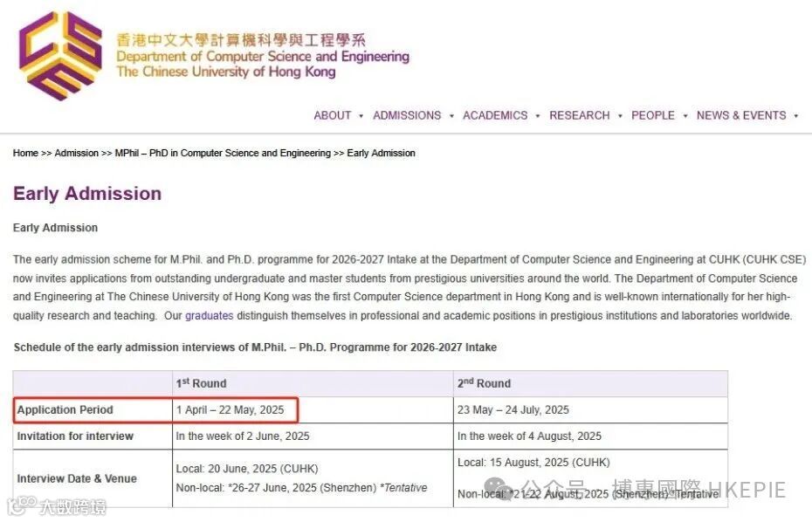Expand the dropdown arrow beside PEOPLE

point(685,116)
